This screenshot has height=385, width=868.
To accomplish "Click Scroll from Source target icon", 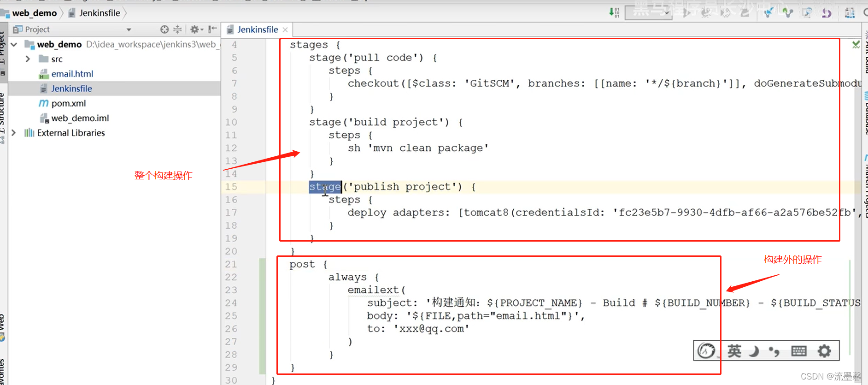I will tap(164, 30).
